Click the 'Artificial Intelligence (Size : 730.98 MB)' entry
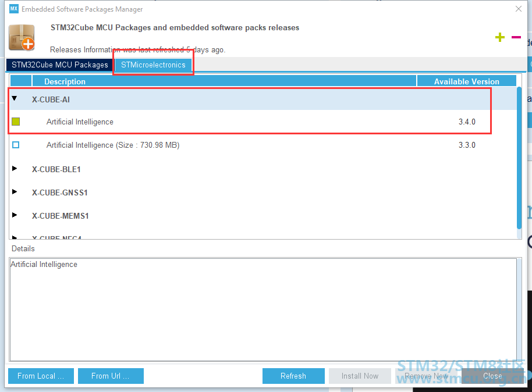 click(113, 145)
